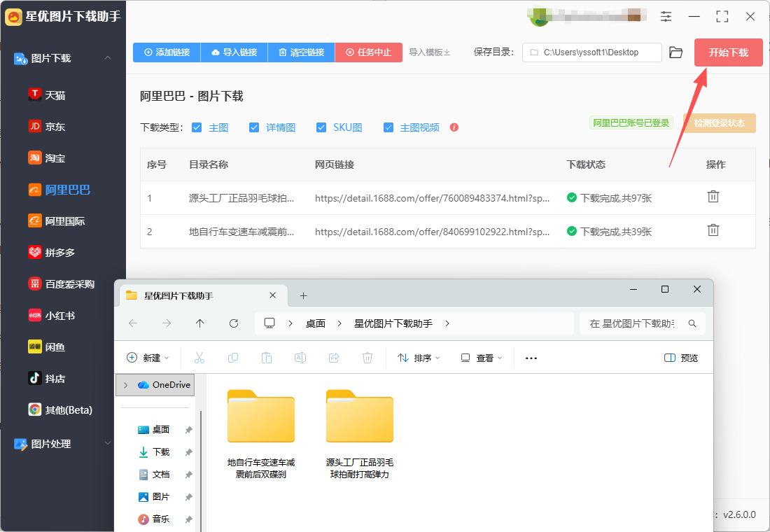The height and width of the screenshot is (532, 770).
Task: Delete row 1 using its trash icon
Action: pyautogui.click(x=713, y=197)
